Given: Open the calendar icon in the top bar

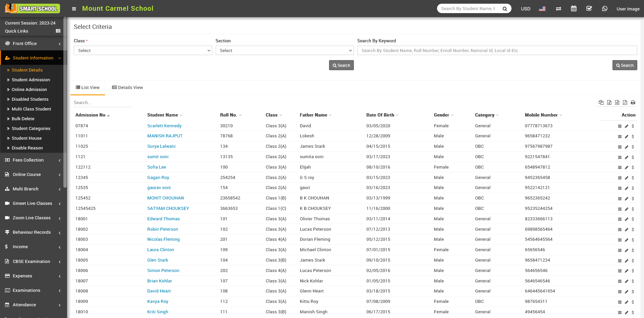Looking at the screenshot, I should tap(574, 9).
